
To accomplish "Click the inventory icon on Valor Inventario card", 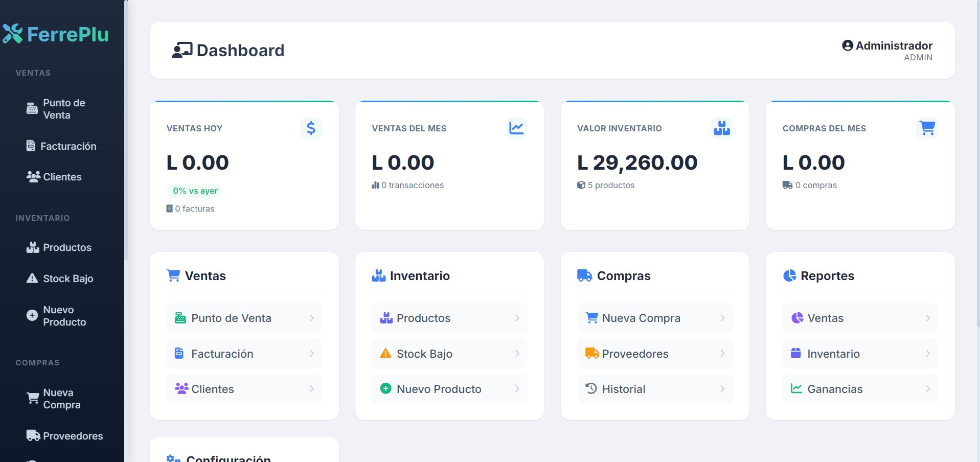I will point(722,128).
